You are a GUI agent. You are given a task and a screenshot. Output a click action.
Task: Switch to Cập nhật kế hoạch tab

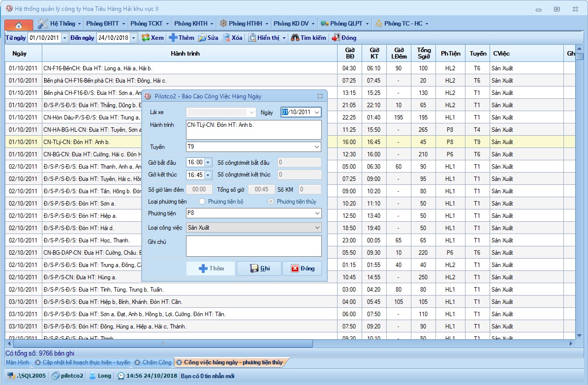click(86, 363)
